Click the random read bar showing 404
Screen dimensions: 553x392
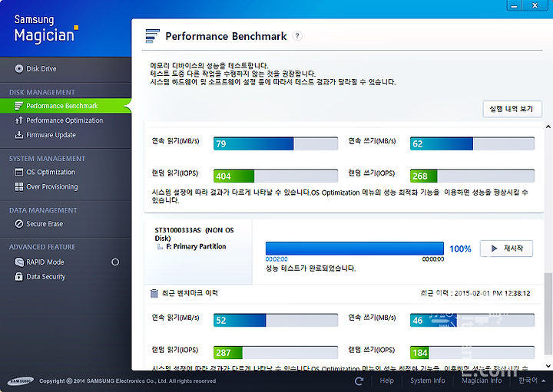pos(276,176)
